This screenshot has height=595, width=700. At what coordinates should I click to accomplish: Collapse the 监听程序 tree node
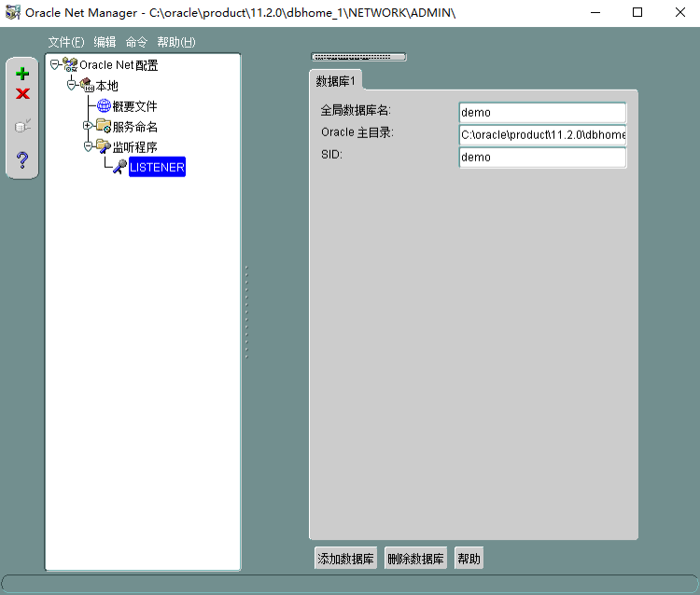tap(88, 146)
